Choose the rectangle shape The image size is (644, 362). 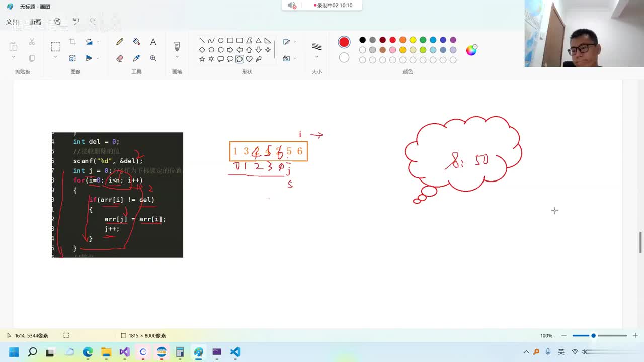coord(230,41)
